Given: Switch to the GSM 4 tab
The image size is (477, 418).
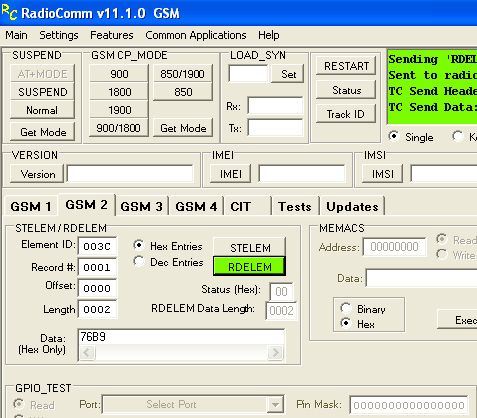Looking at the screenshot, I should pyautogui.click(x=196, y=206).
